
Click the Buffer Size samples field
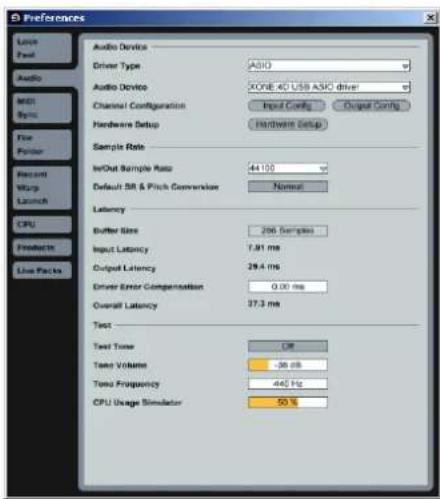[288, 231]
